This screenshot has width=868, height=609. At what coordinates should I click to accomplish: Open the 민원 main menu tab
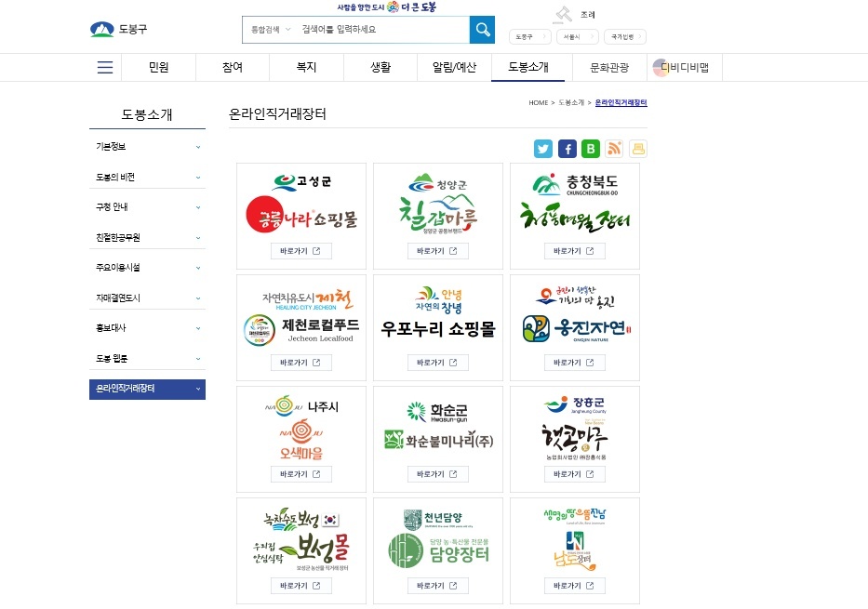click(158, 68)
